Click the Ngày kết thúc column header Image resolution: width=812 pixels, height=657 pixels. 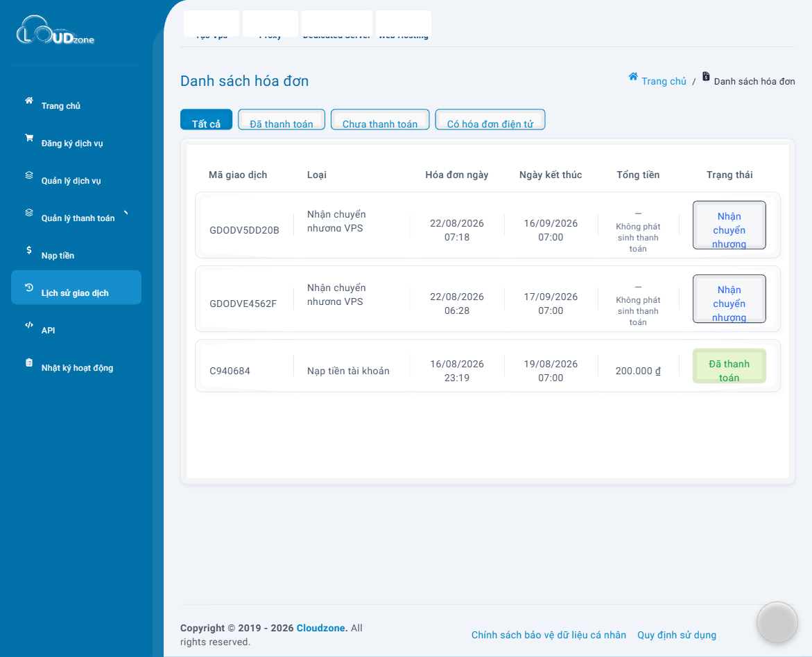point(551,175)
